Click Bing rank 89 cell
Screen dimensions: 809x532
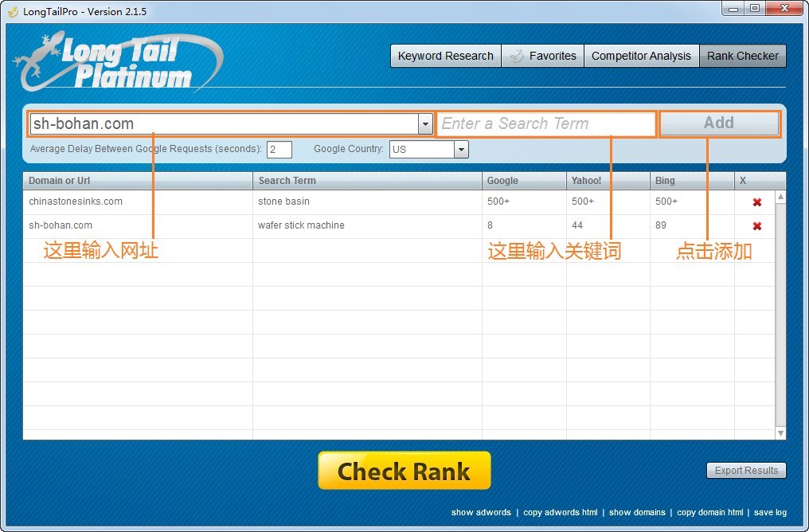[693, 225]
